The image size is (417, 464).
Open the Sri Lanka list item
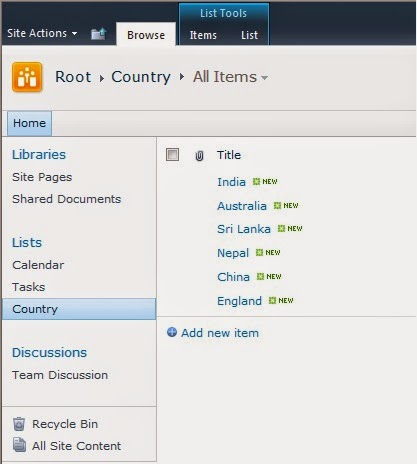pos(244,229)
